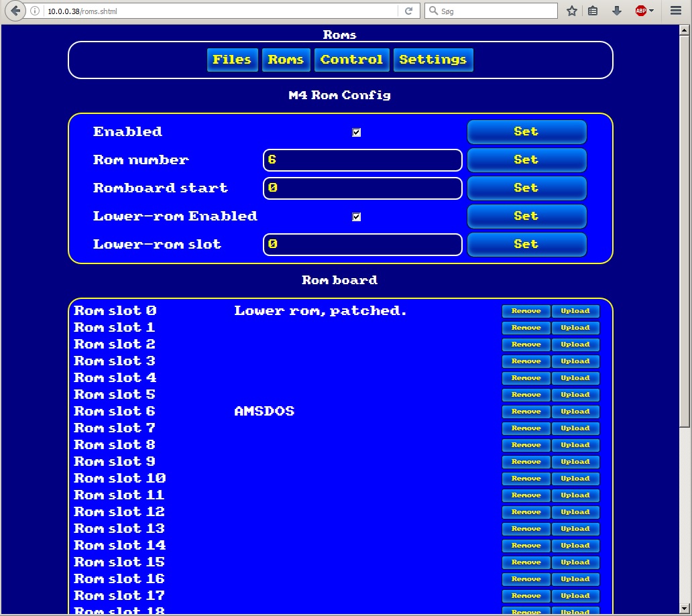Open the Adblock Plus dropdown arrow
The height and width of the screenshot is (616, 692).
[651, 11]
